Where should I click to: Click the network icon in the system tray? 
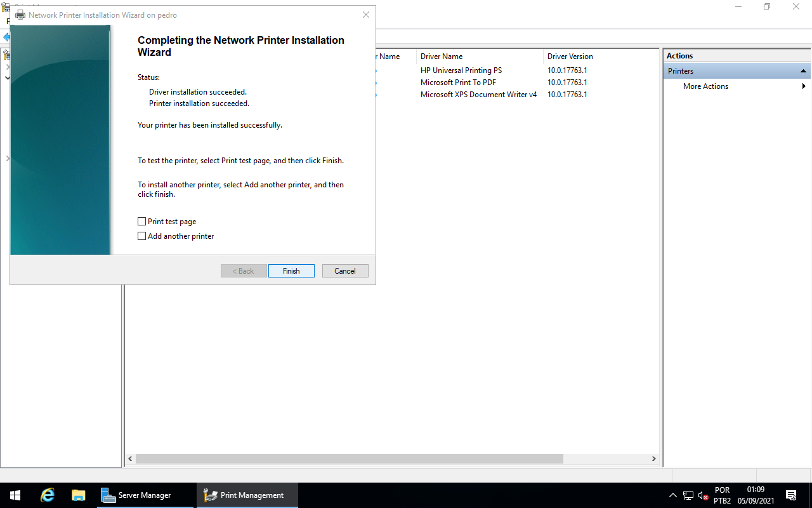coord(688,495)
